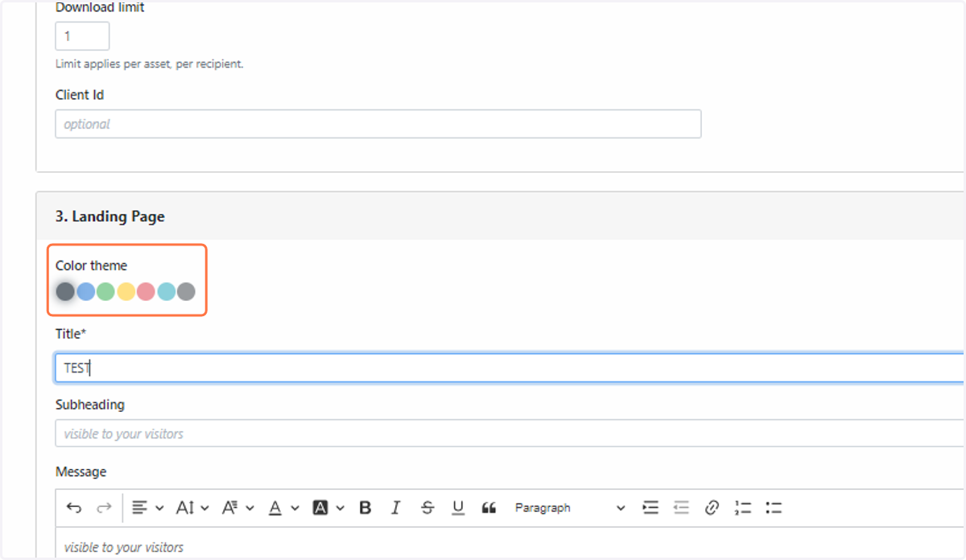Insert a block quote
The image size is (966, 560).
pyautogui.click(x=489, y=508)
